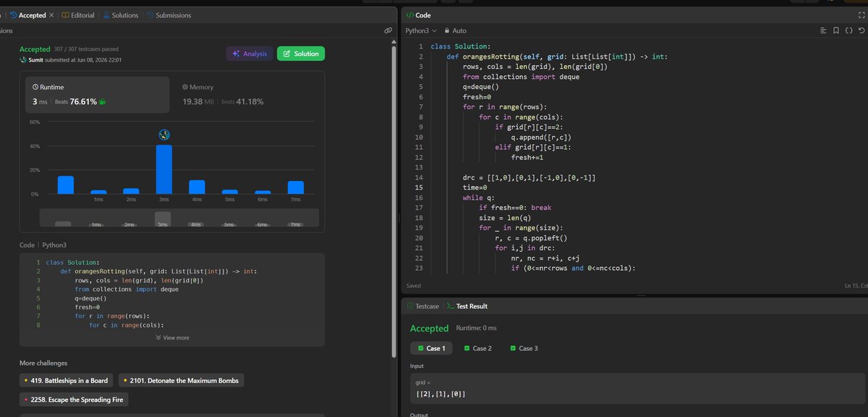
Task: Click the 4ms histogram bar
Action: [197, 187]
